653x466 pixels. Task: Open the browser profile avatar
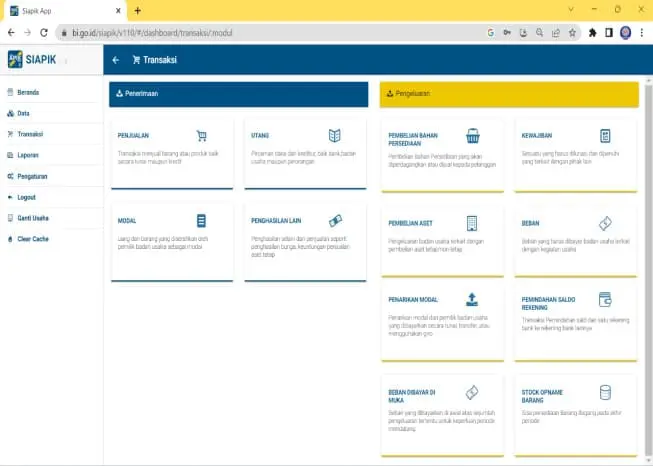pyautogui.click(x=625, y=32)
